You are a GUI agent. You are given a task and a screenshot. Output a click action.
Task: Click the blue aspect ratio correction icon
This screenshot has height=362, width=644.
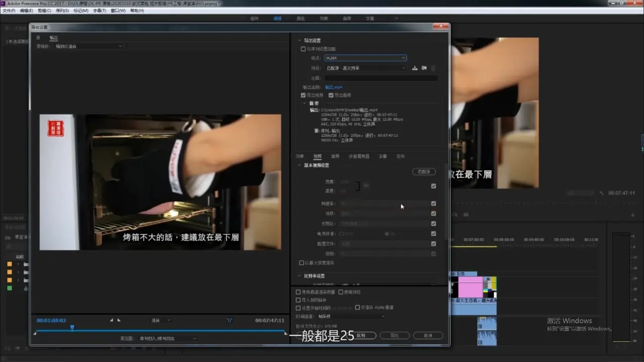coord(229,320)
